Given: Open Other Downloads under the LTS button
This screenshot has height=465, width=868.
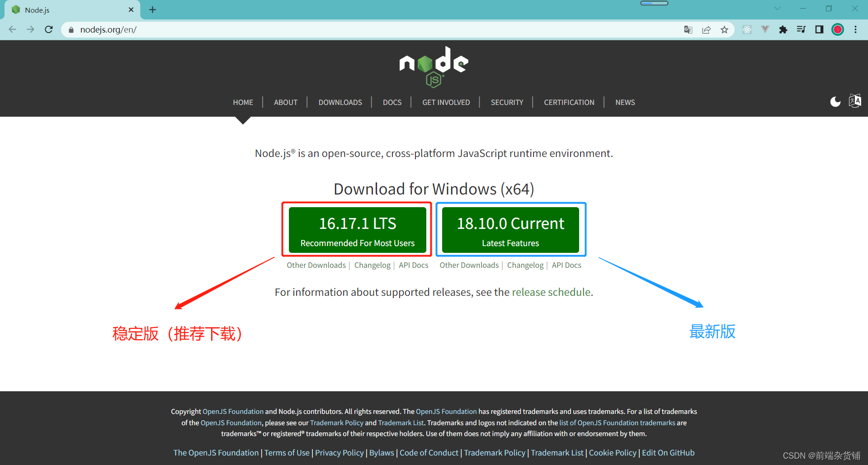Looking at the screenshot, I should tap(316, 266).
